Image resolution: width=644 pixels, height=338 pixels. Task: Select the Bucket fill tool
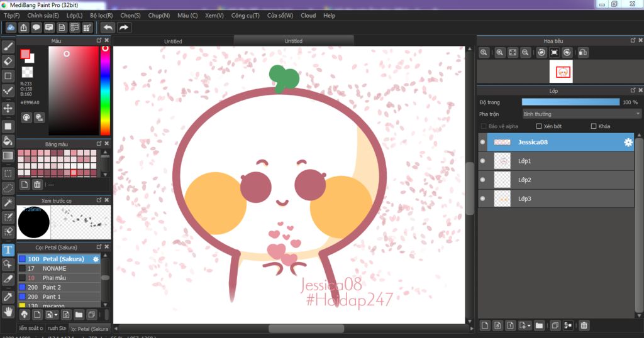[8, 141]
